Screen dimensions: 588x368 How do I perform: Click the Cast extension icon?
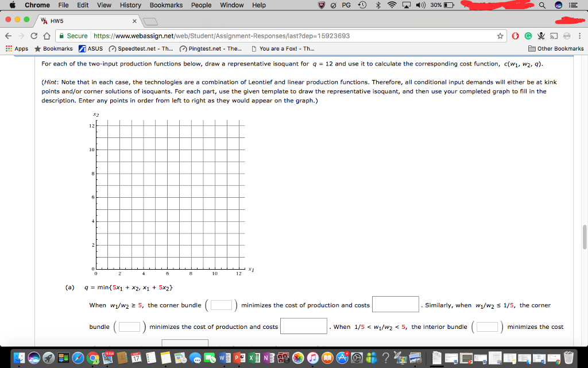(554, 36)
